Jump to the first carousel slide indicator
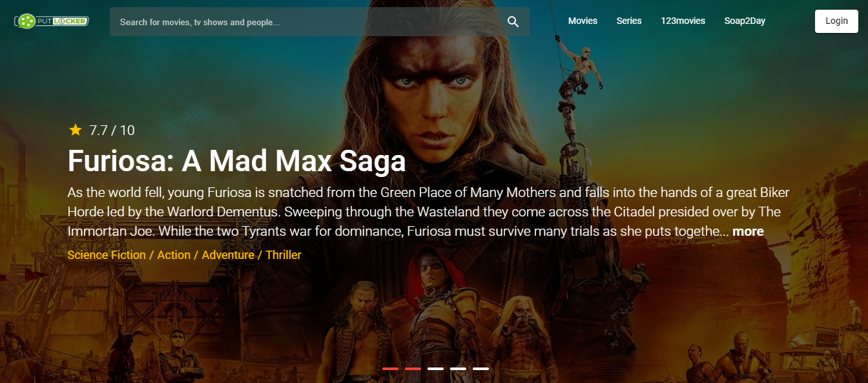 point(390,369)
